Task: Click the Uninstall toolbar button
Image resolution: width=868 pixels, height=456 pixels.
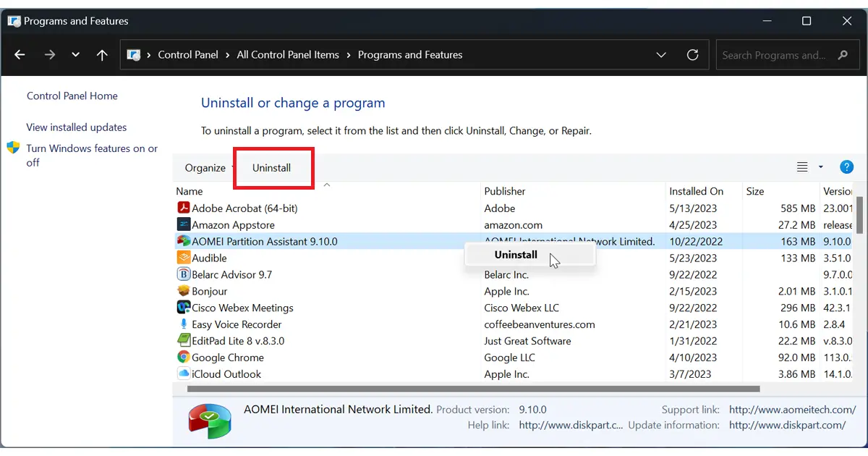Action: click(272, 167)
